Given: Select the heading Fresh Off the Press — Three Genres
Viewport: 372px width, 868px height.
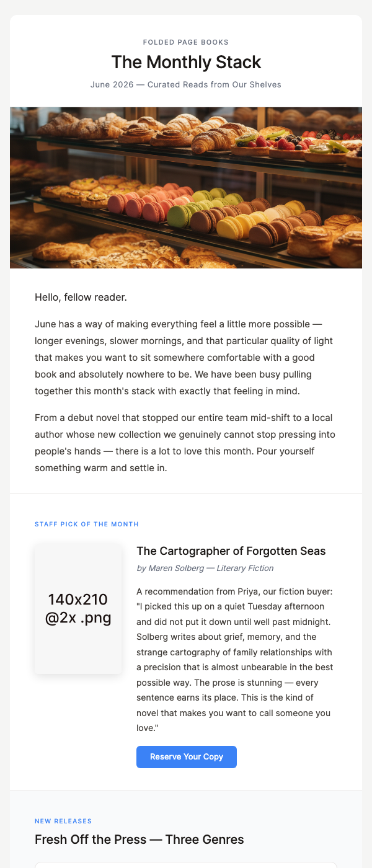Looking at the screenshot, I should 139,839.
